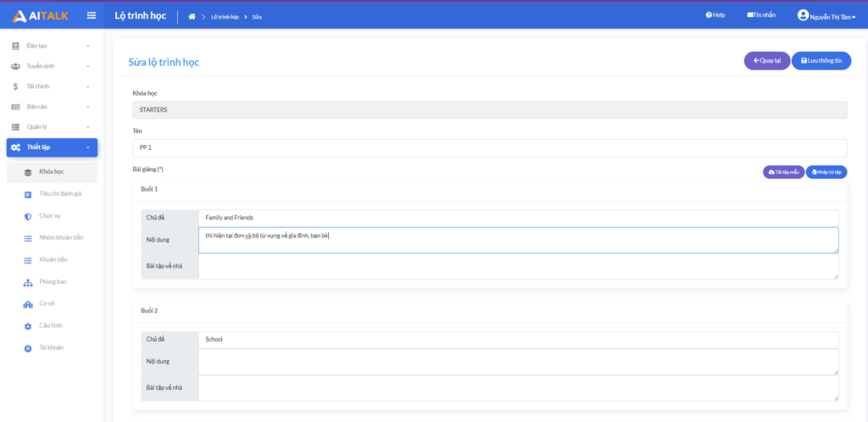Click the user avatar icon in header
The image size is (868, 422).
(803, 15)
